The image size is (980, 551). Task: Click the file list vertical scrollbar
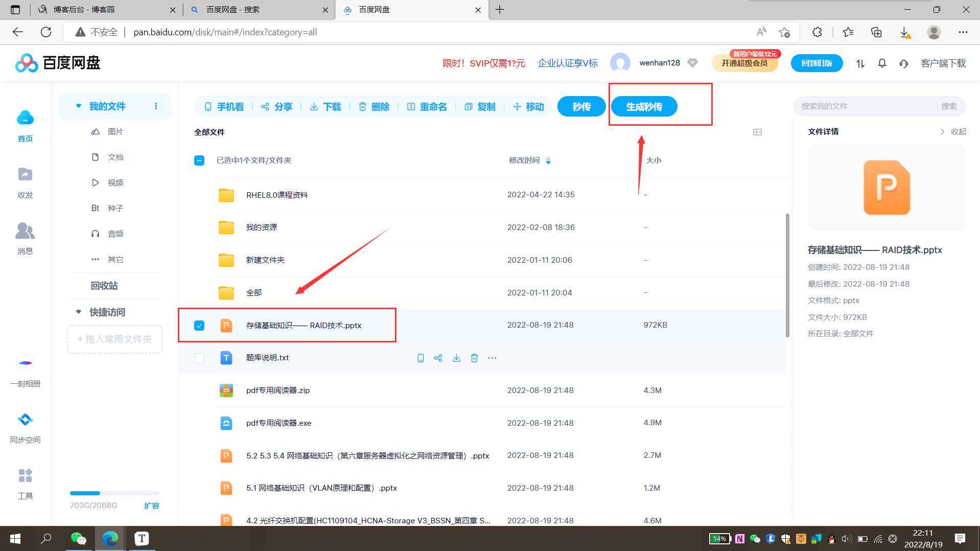[x=787, y=275]
